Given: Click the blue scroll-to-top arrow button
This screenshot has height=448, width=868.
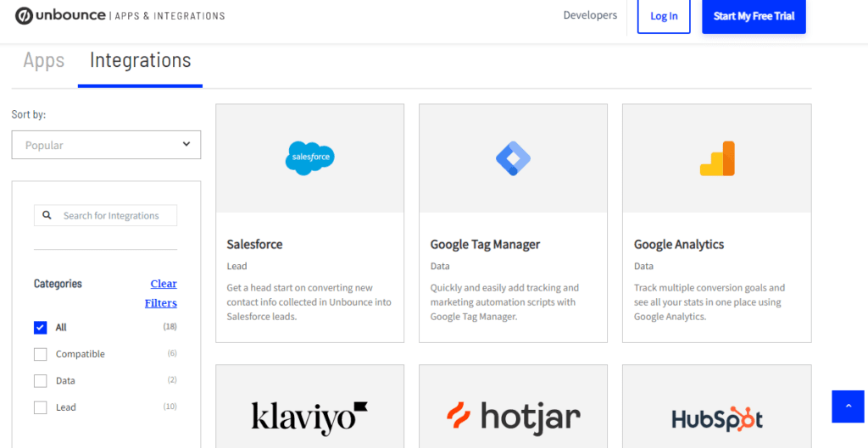Looking at the screenshot, I should click(x=848, y=407).
